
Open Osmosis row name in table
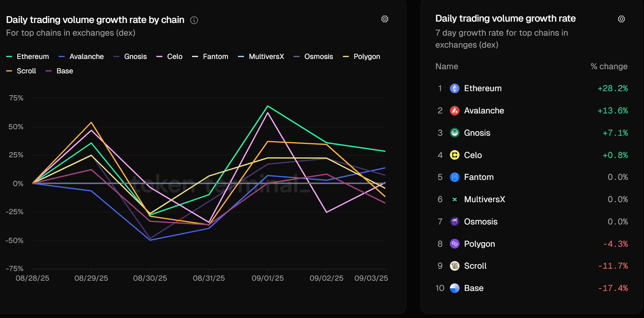tap(481, 222)
